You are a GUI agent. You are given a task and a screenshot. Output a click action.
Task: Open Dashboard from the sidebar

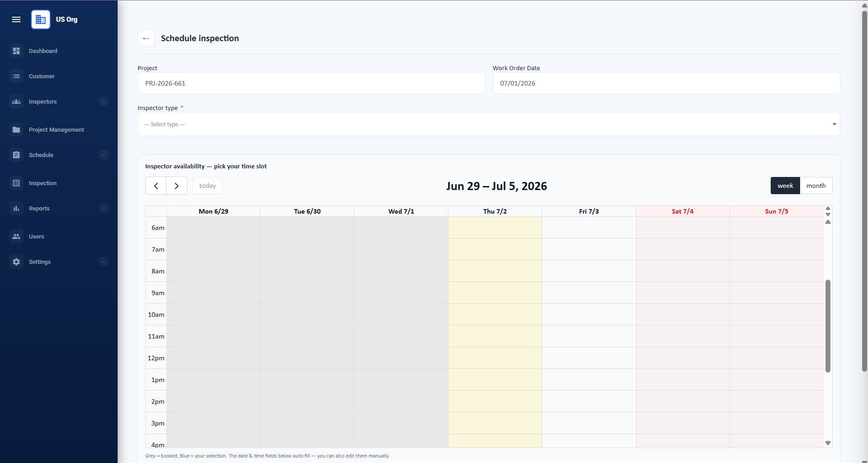[x=43, y=51]
